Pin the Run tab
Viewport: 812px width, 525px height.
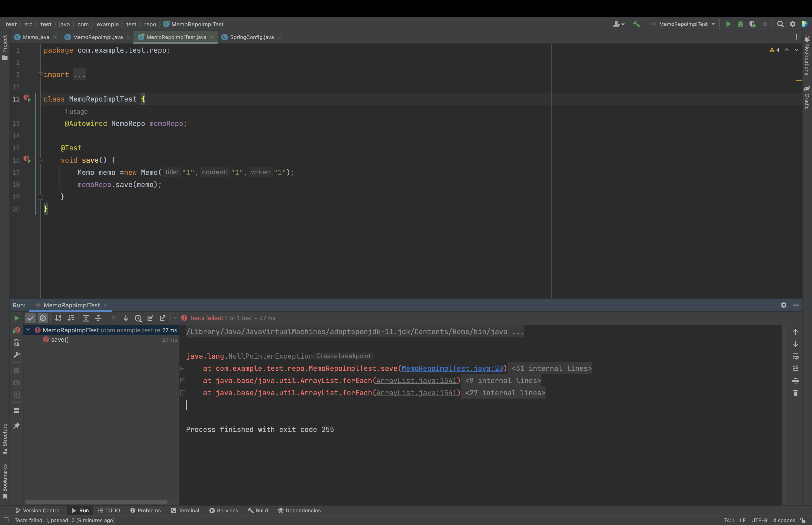pos(16,425)
